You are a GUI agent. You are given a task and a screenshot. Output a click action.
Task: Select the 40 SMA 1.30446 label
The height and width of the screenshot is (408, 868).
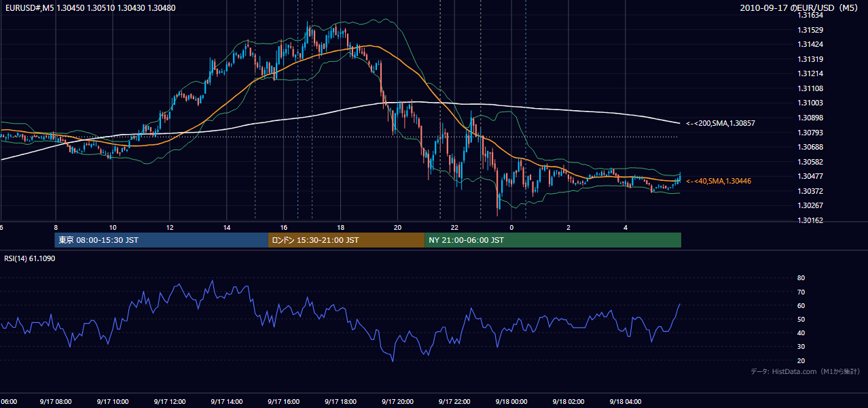[719, 181]
